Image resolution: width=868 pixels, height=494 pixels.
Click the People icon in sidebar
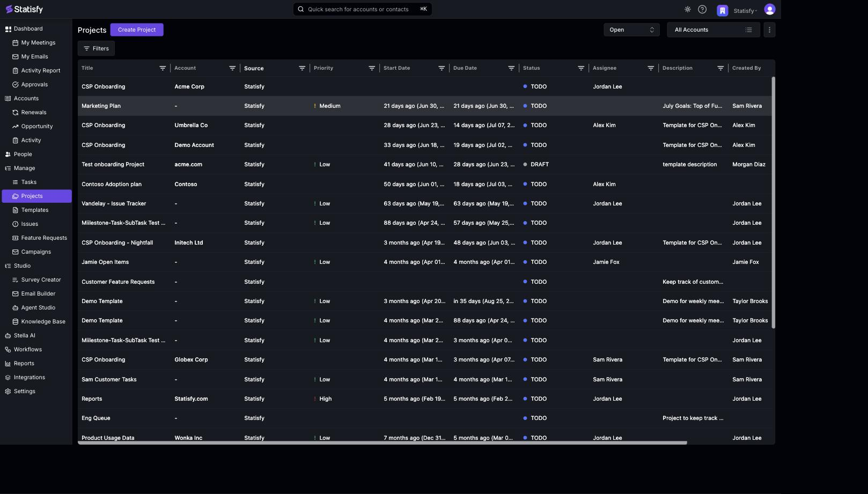pos(8,154)
